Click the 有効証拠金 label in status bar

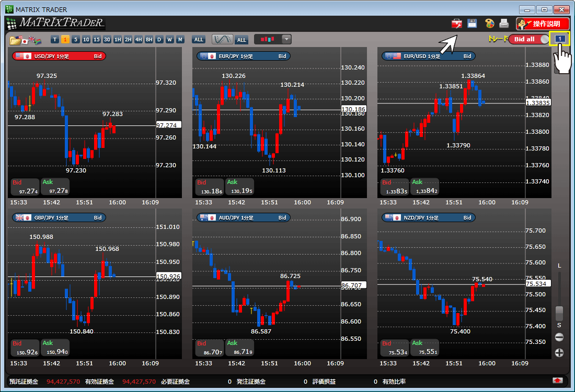[99, 382]
